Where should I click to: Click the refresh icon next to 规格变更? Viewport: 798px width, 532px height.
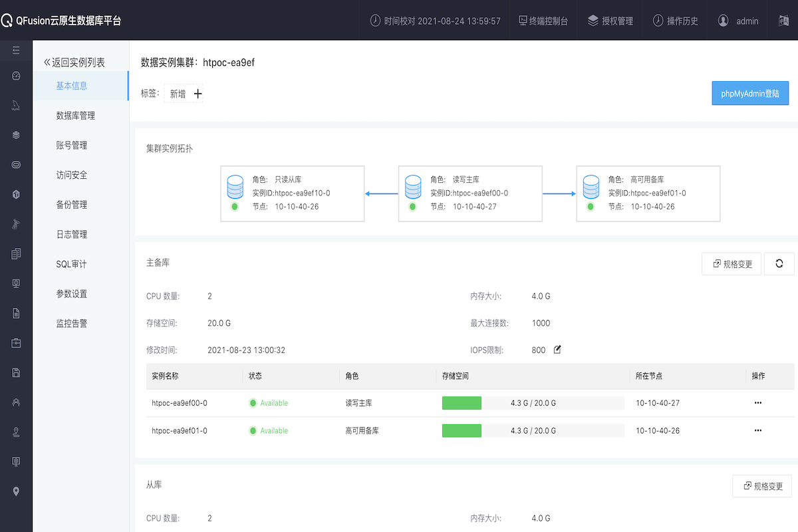click(x=779, y=264)
